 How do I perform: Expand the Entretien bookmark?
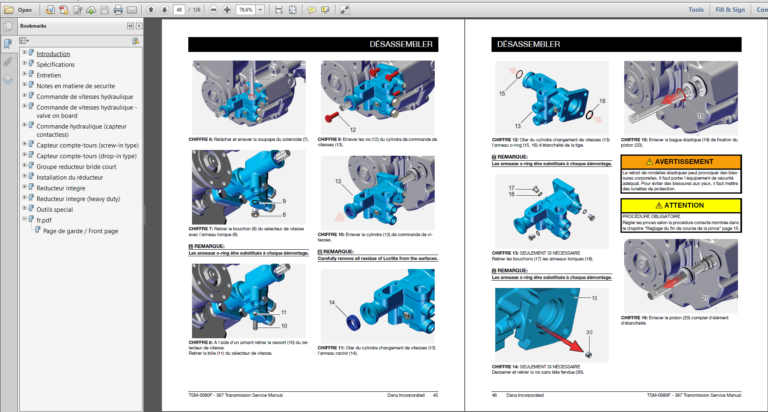click(x=24, y=73)
